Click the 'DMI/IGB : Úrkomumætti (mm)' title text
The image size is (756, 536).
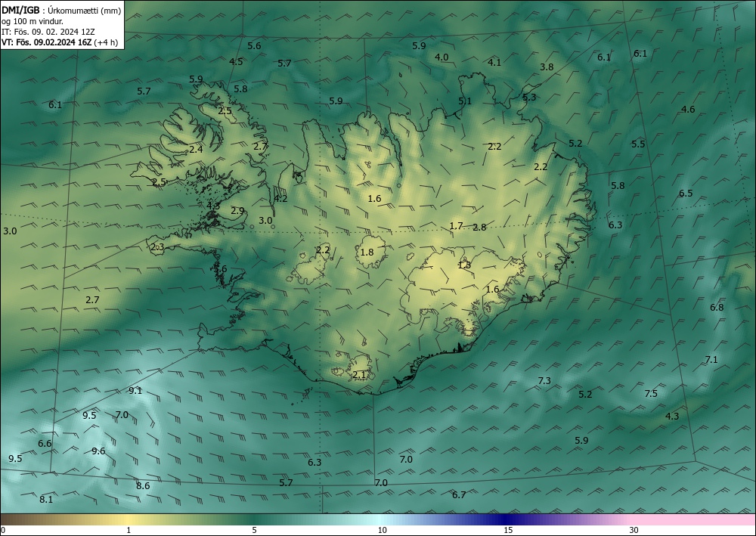(x=61, y=10)
